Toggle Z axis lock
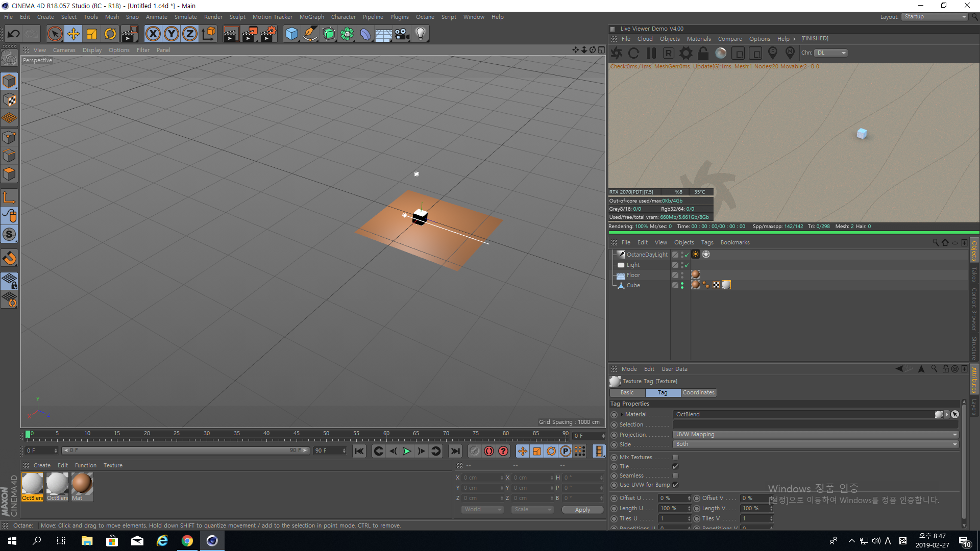 (x=190, y=34)
